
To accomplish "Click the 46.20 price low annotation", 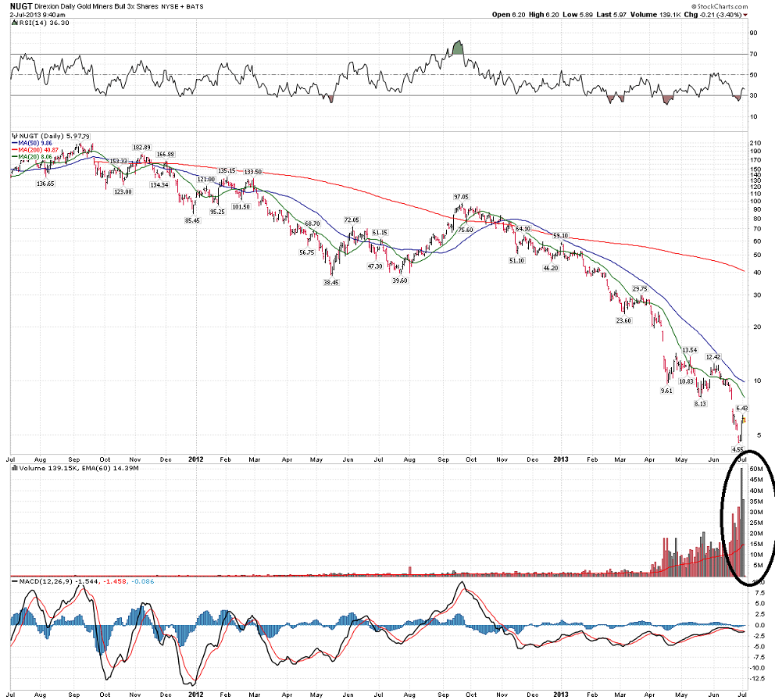I will (x=551, y=268).
